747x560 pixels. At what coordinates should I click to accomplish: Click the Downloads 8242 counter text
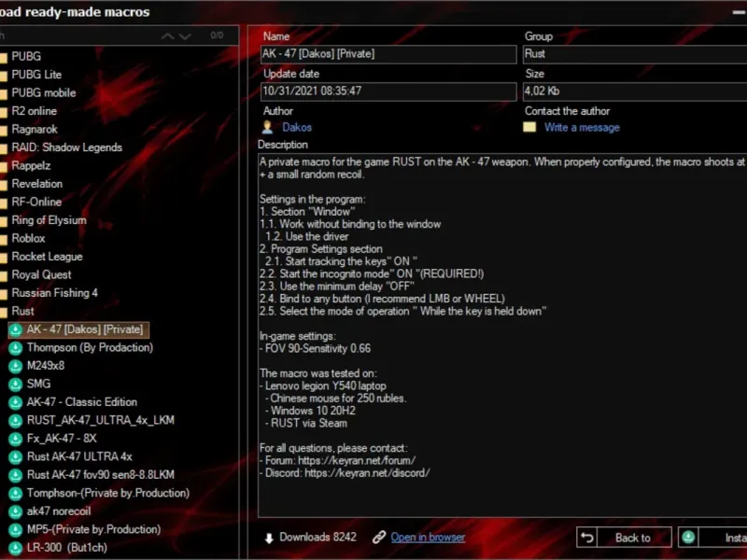(317, 538)
